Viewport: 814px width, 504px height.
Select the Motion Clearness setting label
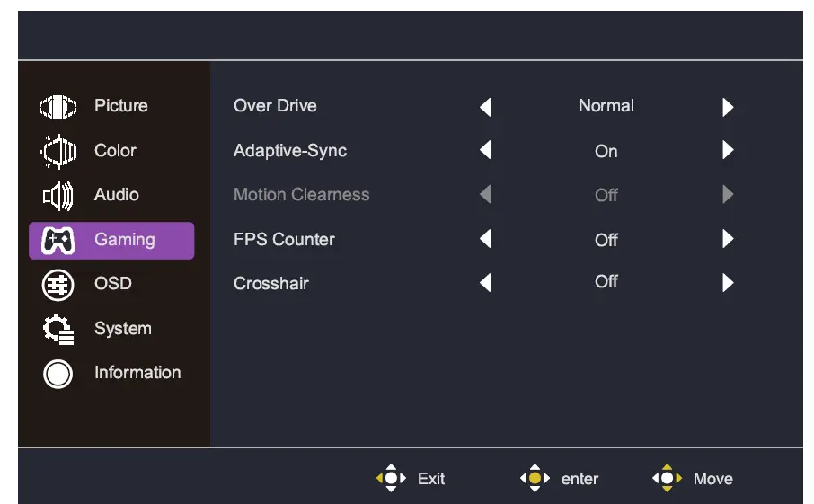tap(302, 195)
